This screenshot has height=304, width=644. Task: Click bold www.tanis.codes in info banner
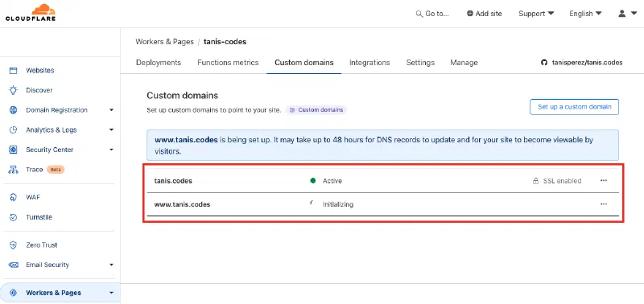186,139
